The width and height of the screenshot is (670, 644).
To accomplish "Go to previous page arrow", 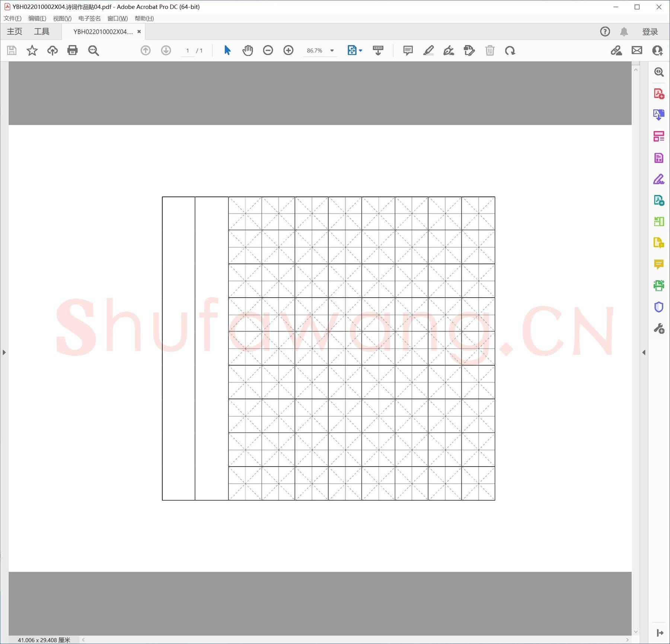I will [146, 50].
